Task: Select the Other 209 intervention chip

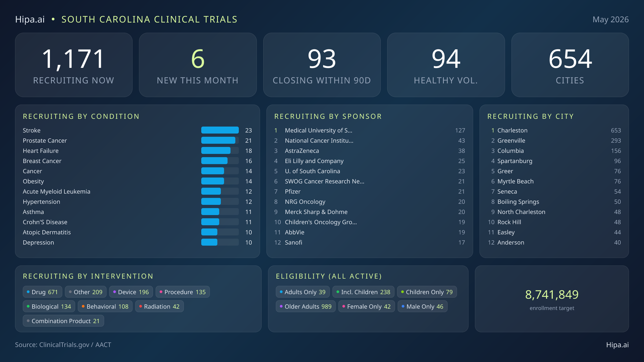Action: (86, 292)
